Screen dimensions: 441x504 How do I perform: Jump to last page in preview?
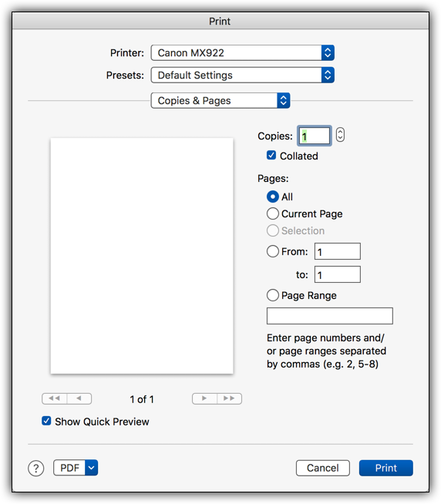229,398
